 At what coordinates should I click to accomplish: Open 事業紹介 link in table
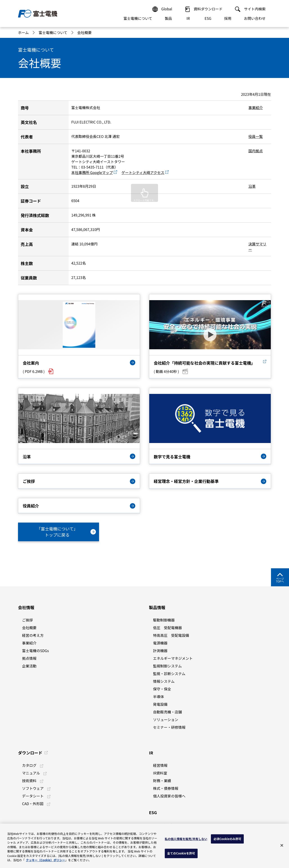[x=255, y=108]
